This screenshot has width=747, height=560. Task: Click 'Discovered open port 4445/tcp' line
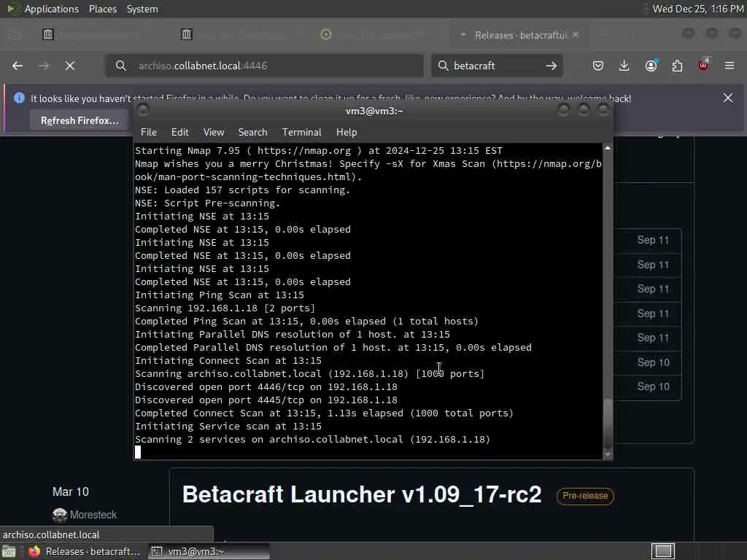pos(266,400)
